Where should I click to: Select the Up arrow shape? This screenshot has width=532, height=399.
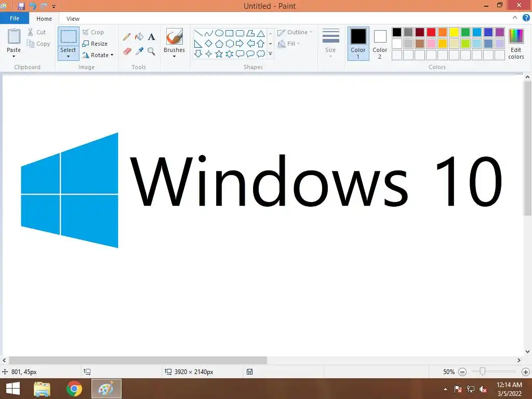261,44
